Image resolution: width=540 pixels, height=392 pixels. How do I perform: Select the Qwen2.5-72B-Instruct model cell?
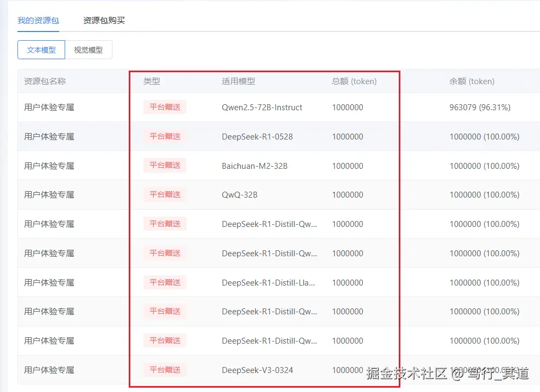coord(262,108)
